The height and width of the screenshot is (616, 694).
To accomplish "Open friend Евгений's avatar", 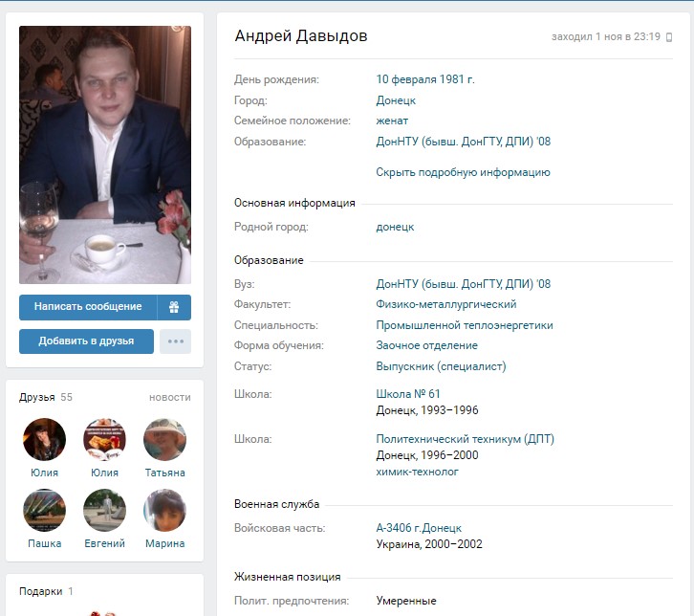I will click(104, 510).
